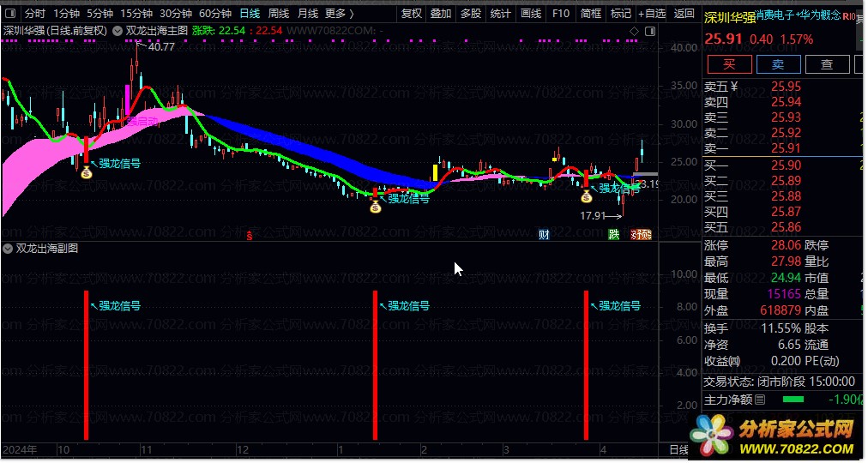Viewport: 868px width, 463px height.
Task: Open the 复权 adjustment option
Action: click(x=412, y=13)
